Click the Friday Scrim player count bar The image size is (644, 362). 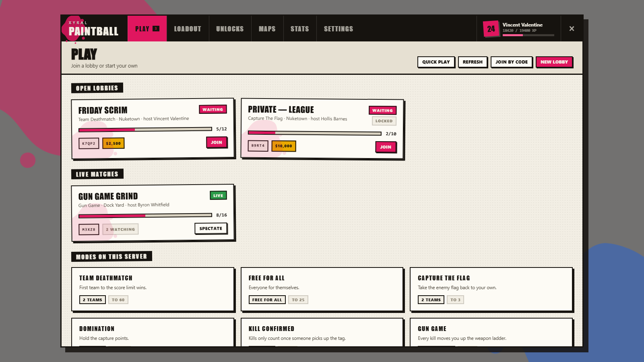(145, 130)
